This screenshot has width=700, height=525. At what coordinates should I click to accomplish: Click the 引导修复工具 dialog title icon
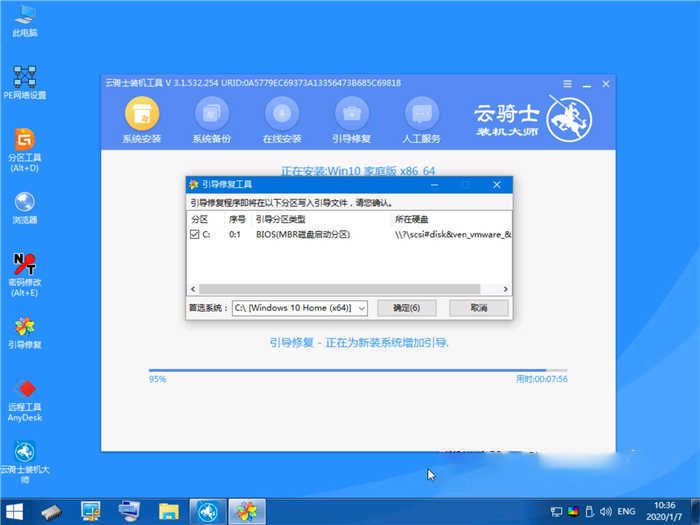coord(193,184)
